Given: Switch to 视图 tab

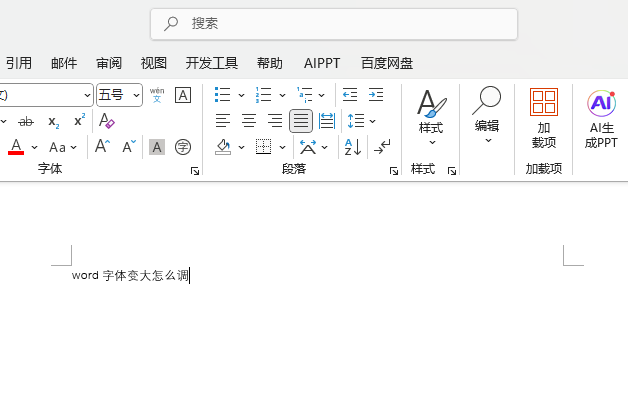Looking at the screenshot, I should click(154, 63).
